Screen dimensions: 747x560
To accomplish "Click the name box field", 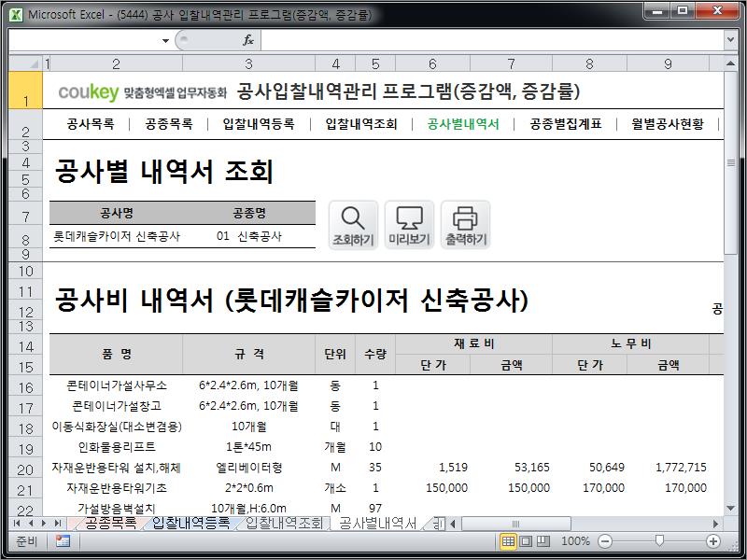I will (85, 40).
